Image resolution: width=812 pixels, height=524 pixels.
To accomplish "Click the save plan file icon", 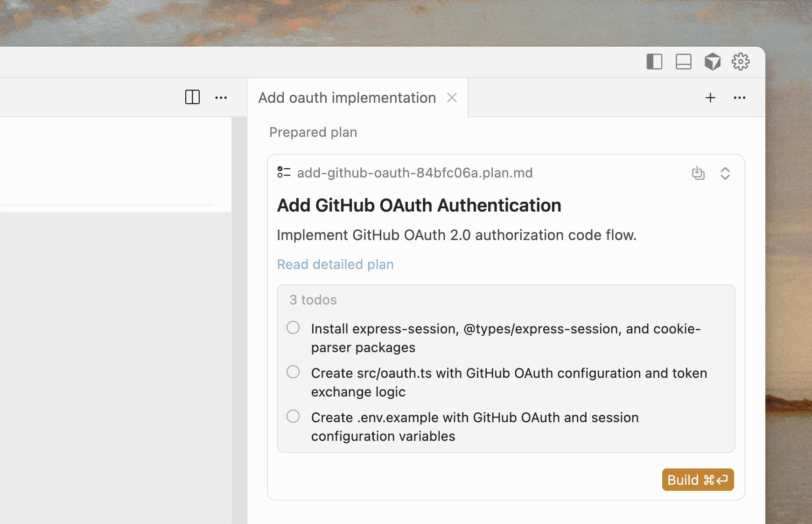I will pyautogui.click(x=698, y=173).
